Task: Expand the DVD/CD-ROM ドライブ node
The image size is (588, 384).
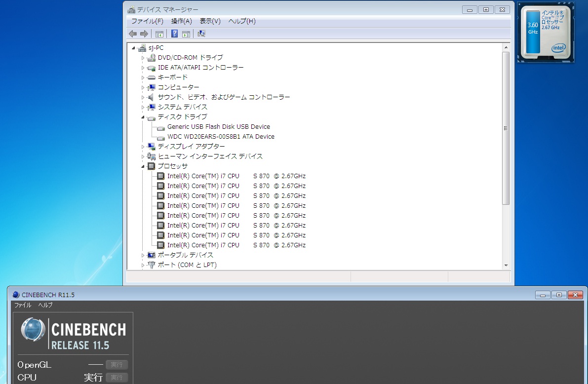Action: pyautogui.click(x=143, y=58)
